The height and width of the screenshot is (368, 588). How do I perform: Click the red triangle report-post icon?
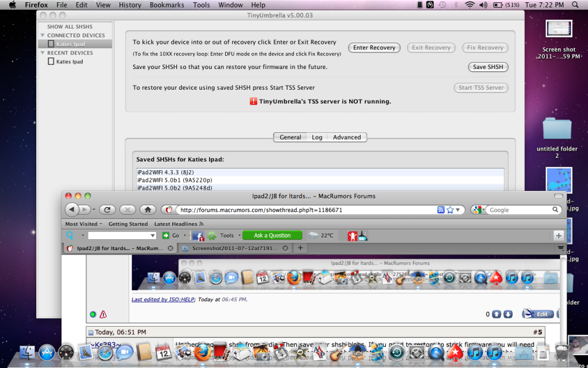[103, 315]
